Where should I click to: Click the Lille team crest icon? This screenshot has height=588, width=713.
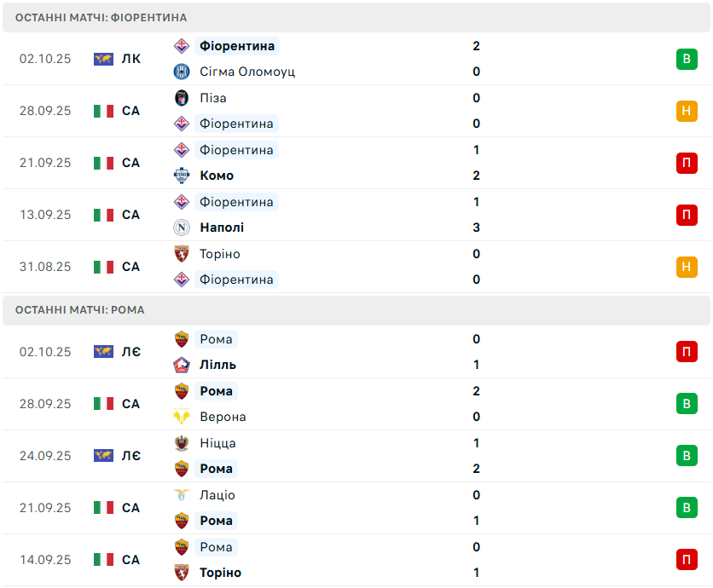181,365
